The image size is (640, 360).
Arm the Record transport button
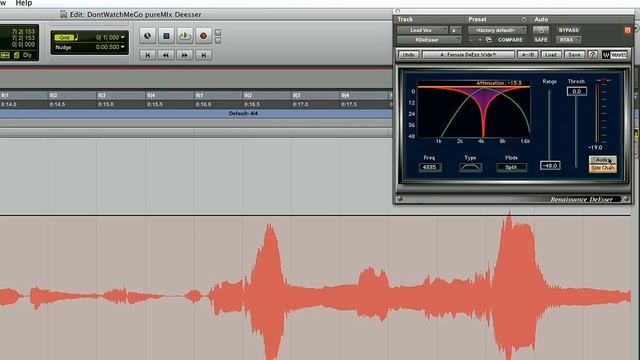[x=203, y=36]
